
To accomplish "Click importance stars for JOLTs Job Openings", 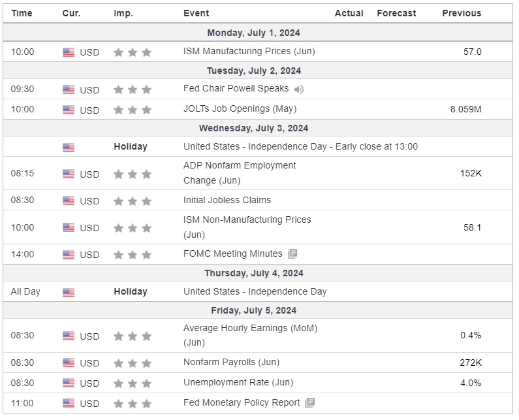I will [133, 110].
